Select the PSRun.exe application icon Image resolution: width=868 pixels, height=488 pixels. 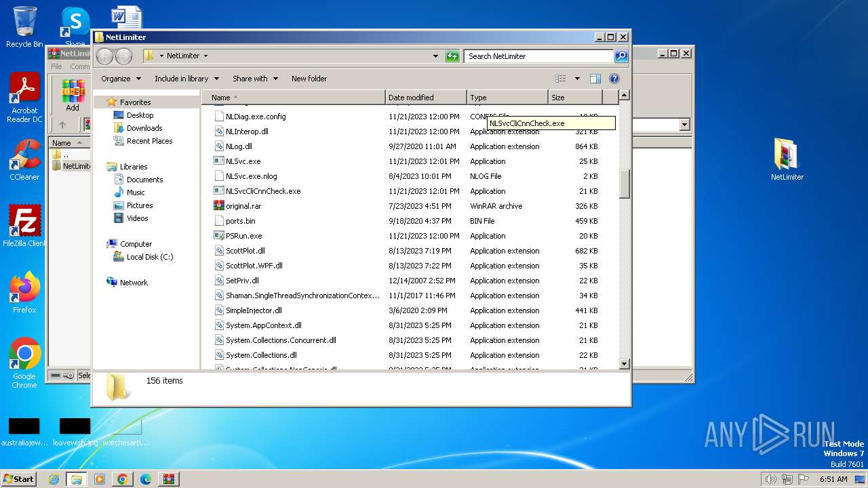point(219,236)
